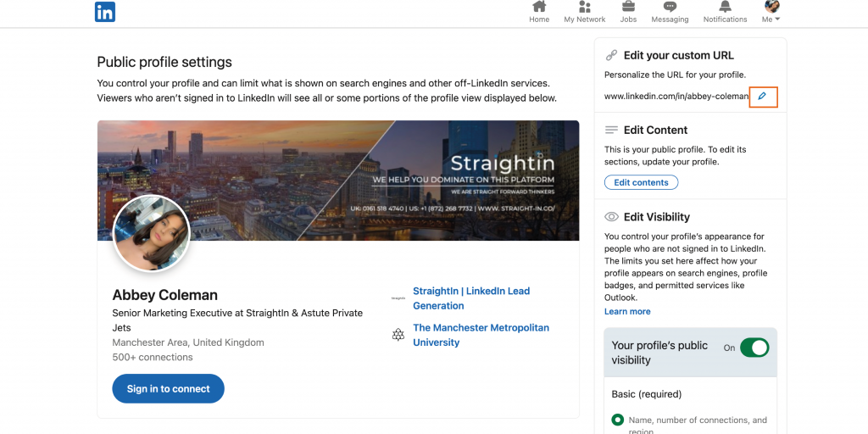
Task: Click the www.linkedin.com/in/abbey-coleman URL text
Action: [x=676, y=97]
